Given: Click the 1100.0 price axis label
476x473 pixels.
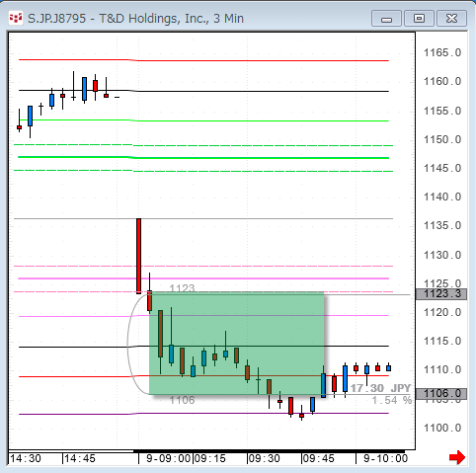Looking at the screenshot, I should pyautogui.click(x=442, y=428).
